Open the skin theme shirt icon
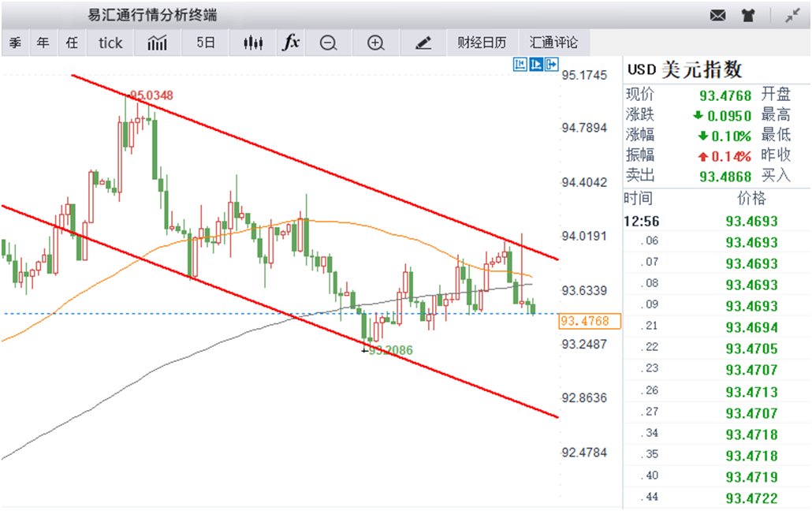Image resolution: width=812 pixels, height=511 pixels. pos(747,15)
